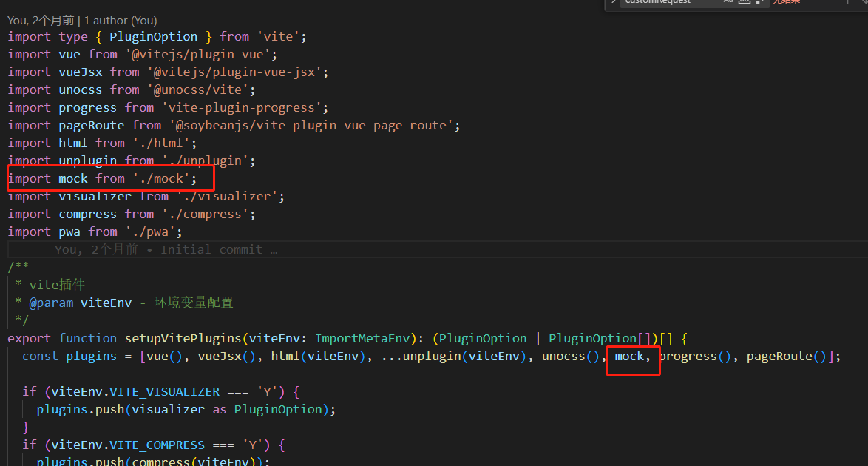Screen dimensions: 868x466
Task: Click 'unocss()' call in the plugins array
Action: (570, 356)
